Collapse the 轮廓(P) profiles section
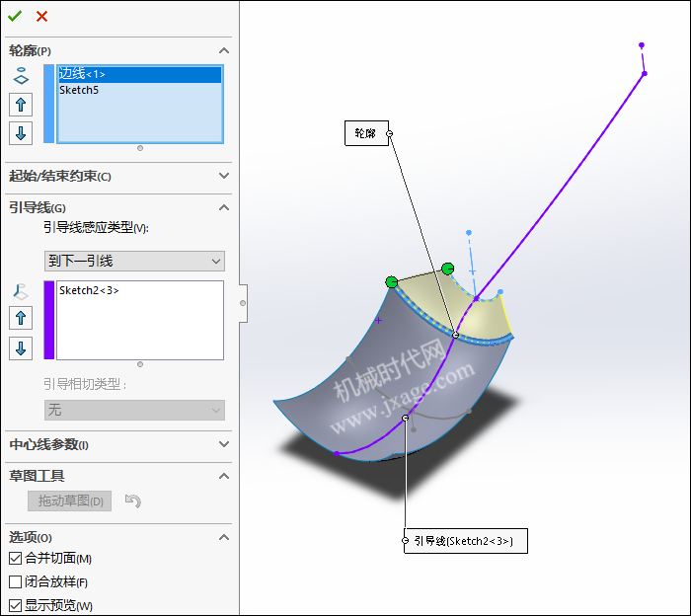The width and height of the screenshot is (691, 616). [x=224, y=50]
